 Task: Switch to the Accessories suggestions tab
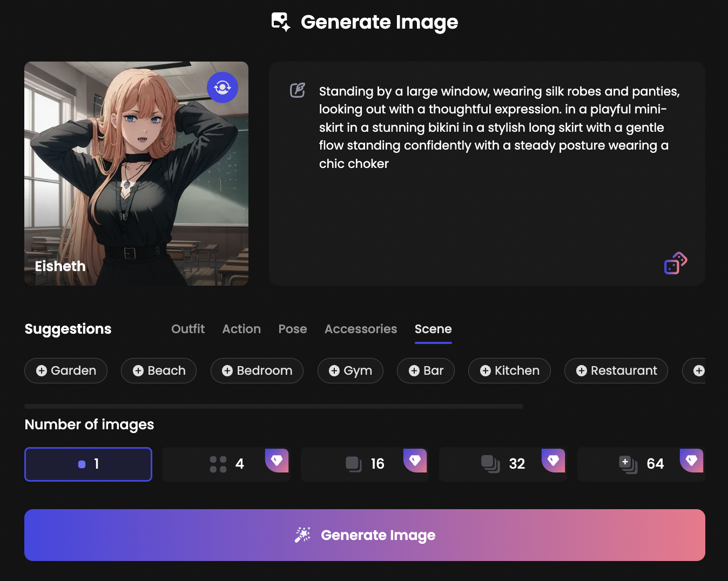360,329
